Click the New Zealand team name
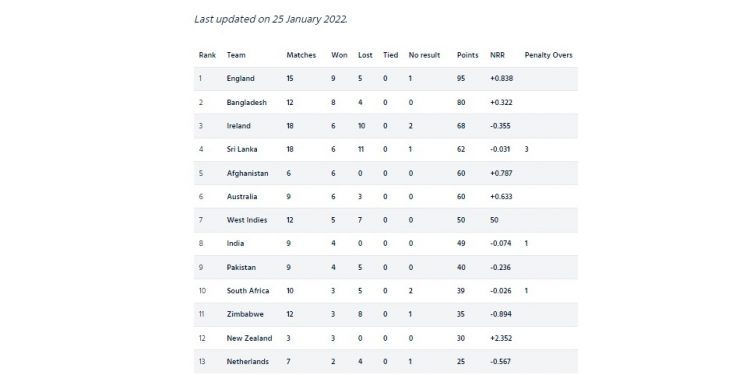 (x=249, y=338)
